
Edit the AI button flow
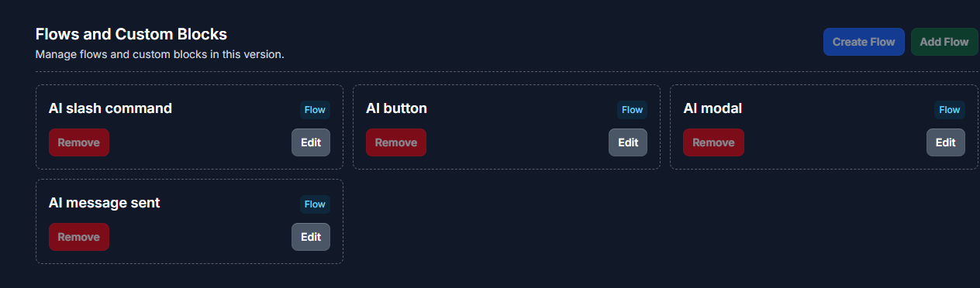coord(628,142)
